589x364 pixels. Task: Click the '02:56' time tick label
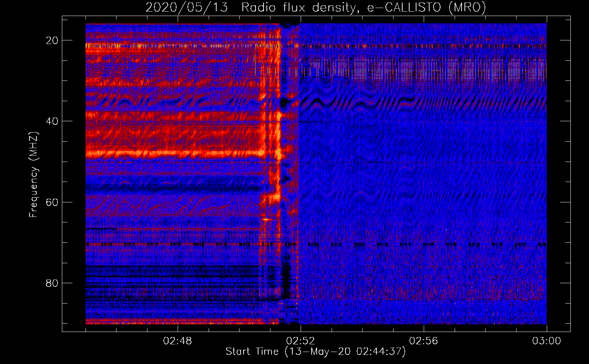[x=423, y=341]
